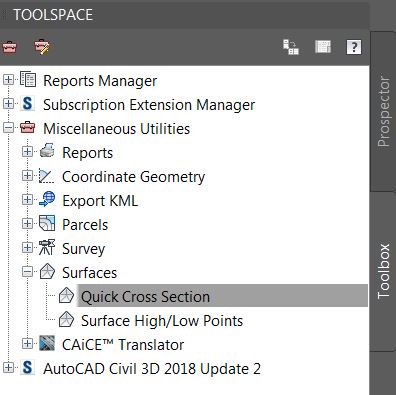The height and width of the screenshot is (395, 396).
Task: Expand AutoCAD Civil 3D 2018 Update 2 node
Action: tap(8, 368)
